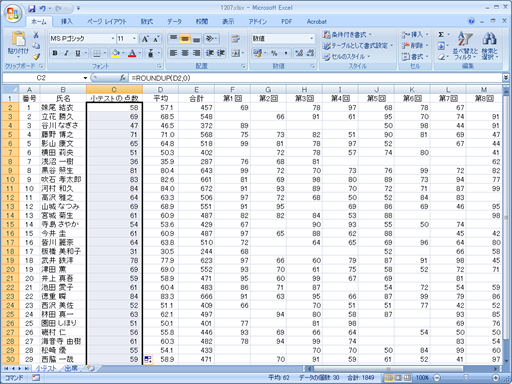Toggle Bold formatting
The height and width of the screenshot is (384, 512).
click(x=55, y=53)
